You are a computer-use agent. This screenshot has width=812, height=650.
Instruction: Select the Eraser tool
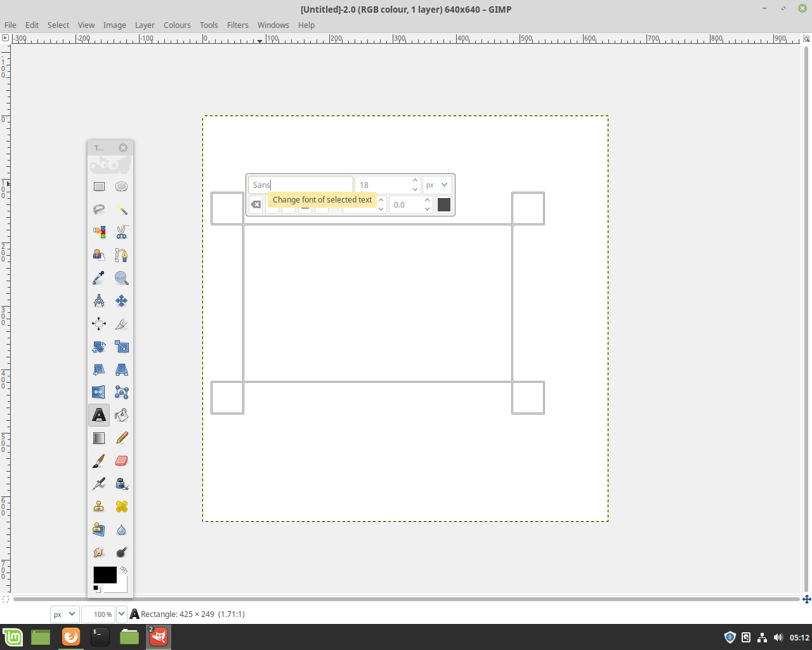tap(122, 461)
